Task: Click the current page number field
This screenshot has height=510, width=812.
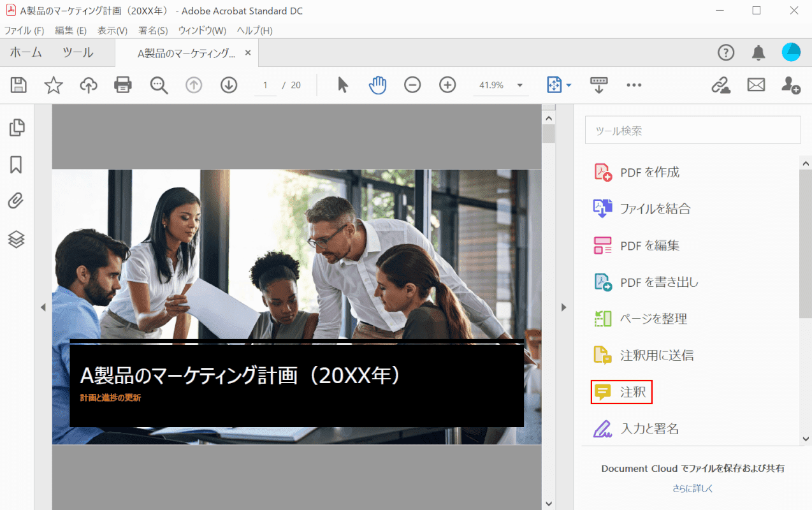Action: (266, 85)
